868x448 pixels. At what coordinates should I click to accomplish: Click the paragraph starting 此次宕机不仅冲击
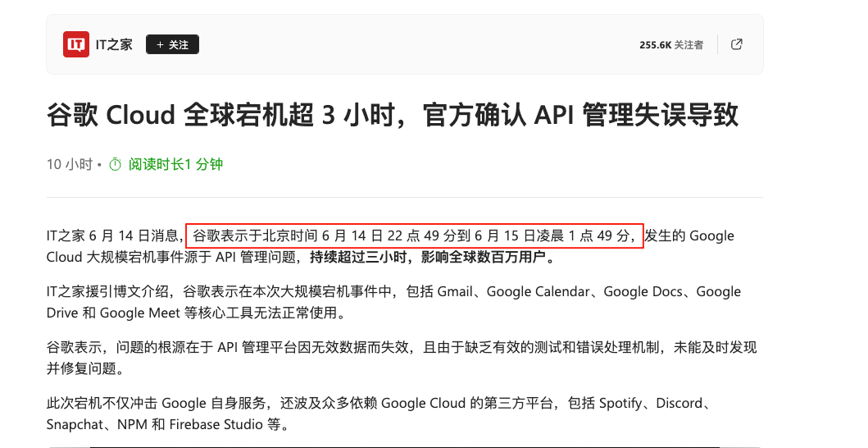[379, 414]
